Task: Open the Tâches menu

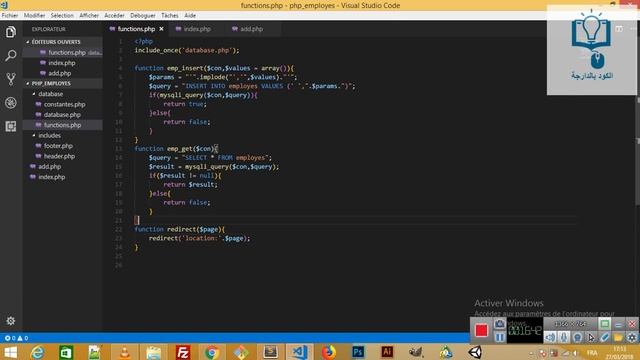Action: coord(169,16)
